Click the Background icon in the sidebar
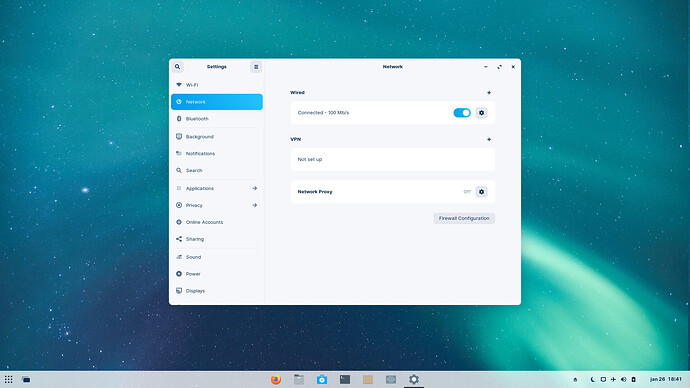The width and height of the screenshot is (690, 388). (179, 136)
